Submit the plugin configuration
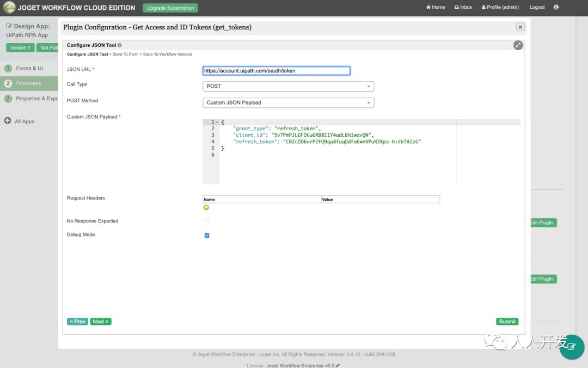This screenshot has width=588, height=368. coord(507,322)
